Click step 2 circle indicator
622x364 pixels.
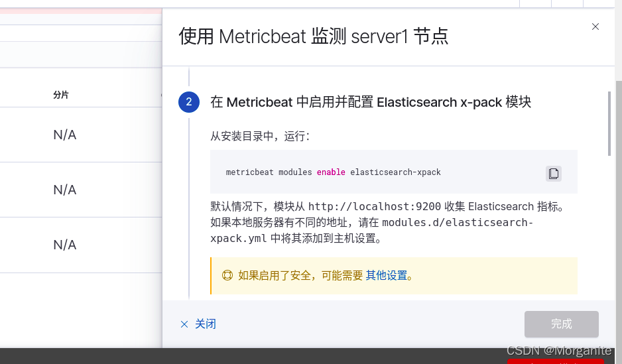(x=189, y=102)
